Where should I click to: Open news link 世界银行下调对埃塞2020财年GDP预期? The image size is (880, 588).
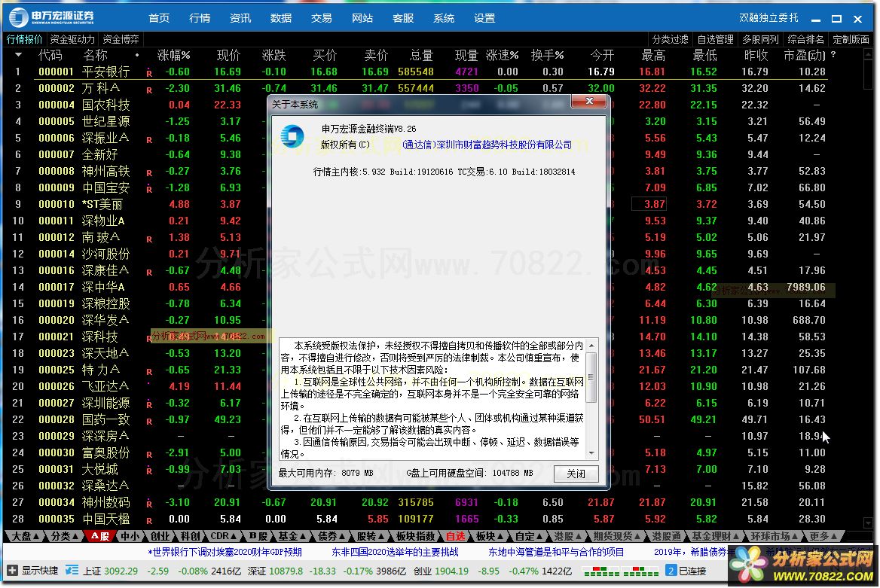click(x=225, y=552)
